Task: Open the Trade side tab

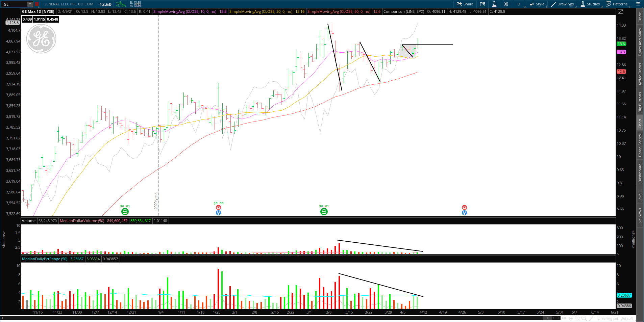Action: 640,17
